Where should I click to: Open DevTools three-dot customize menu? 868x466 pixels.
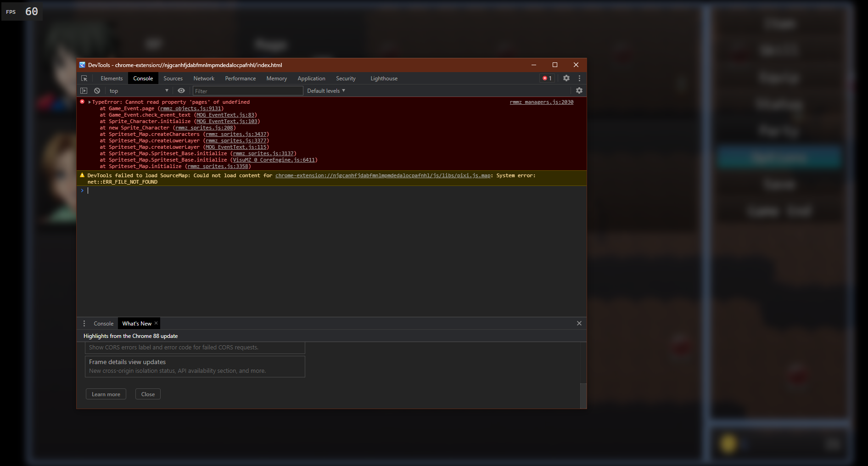[x=579, y=79]
